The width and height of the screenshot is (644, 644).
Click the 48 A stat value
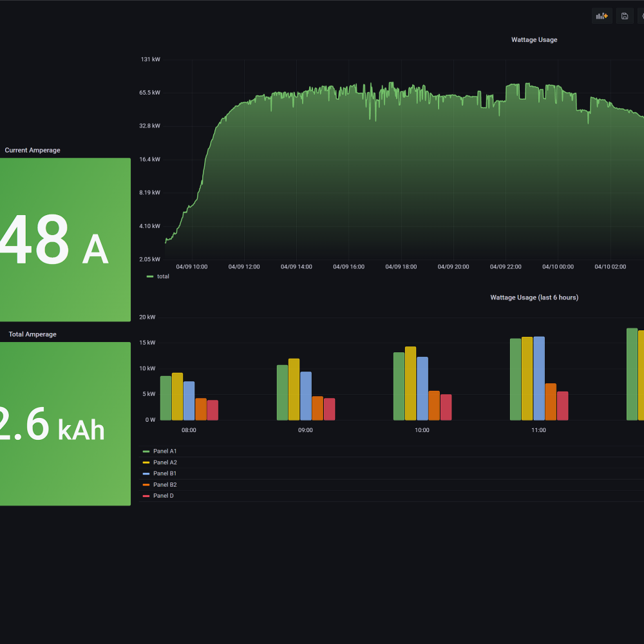tap(55, 241)
